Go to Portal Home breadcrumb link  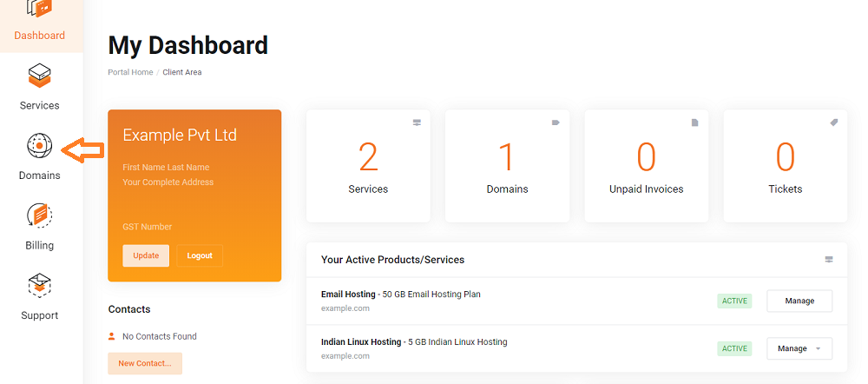click(x=130, y=72)
